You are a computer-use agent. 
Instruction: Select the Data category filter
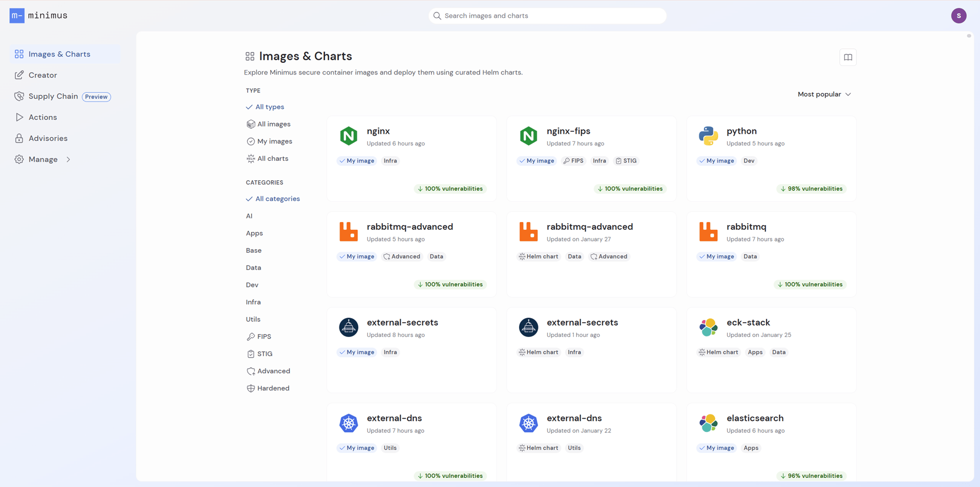[253, 268]
